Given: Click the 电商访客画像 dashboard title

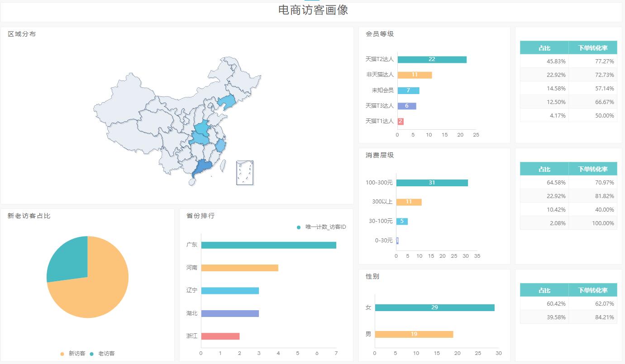Looking at the screenshot, I should [x=313, y=10].
